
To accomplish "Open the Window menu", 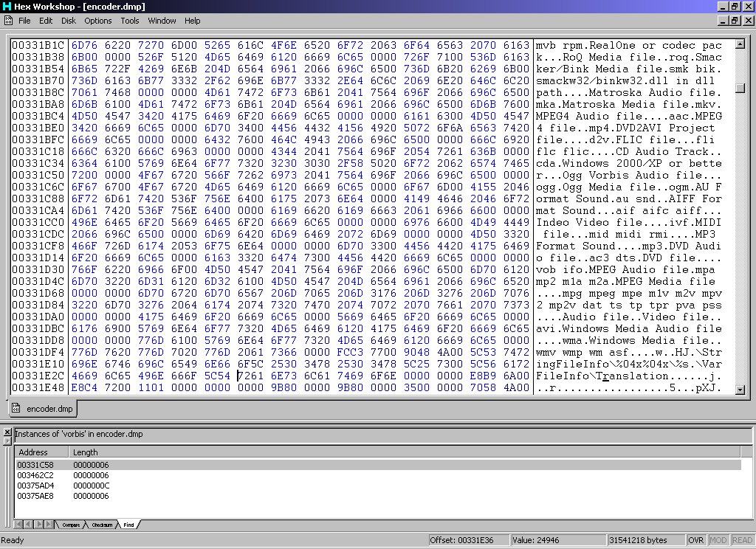I will [162, 21].
